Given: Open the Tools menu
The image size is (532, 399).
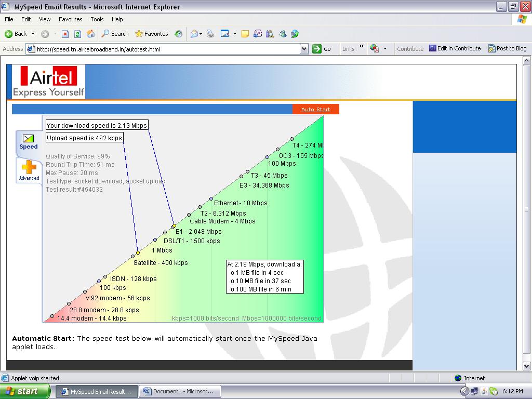Looking at the screenshot, I should 97,19.
